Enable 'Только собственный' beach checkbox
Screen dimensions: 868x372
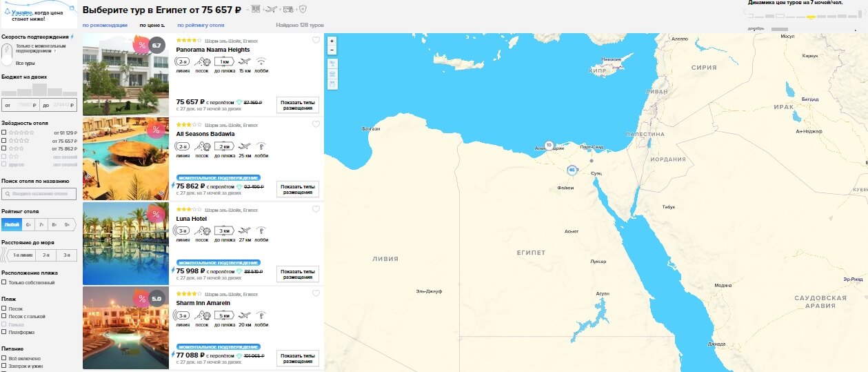pyautogui.click(x=4, y=282)
